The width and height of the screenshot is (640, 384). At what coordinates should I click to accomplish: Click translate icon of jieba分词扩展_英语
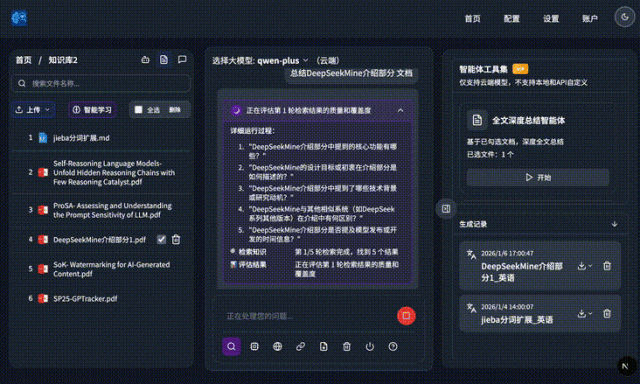click(x=471, y=308)
